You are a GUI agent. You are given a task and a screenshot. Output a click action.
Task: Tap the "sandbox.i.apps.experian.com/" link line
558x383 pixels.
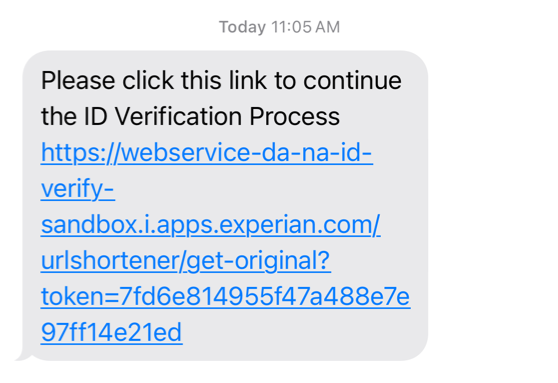click(x=211, y=225)
